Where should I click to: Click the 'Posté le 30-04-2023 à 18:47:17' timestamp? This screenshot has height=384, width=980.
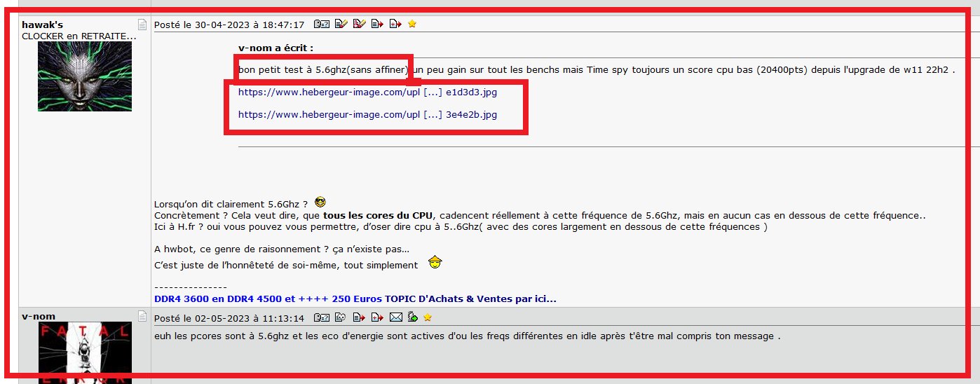coord(229,25)
